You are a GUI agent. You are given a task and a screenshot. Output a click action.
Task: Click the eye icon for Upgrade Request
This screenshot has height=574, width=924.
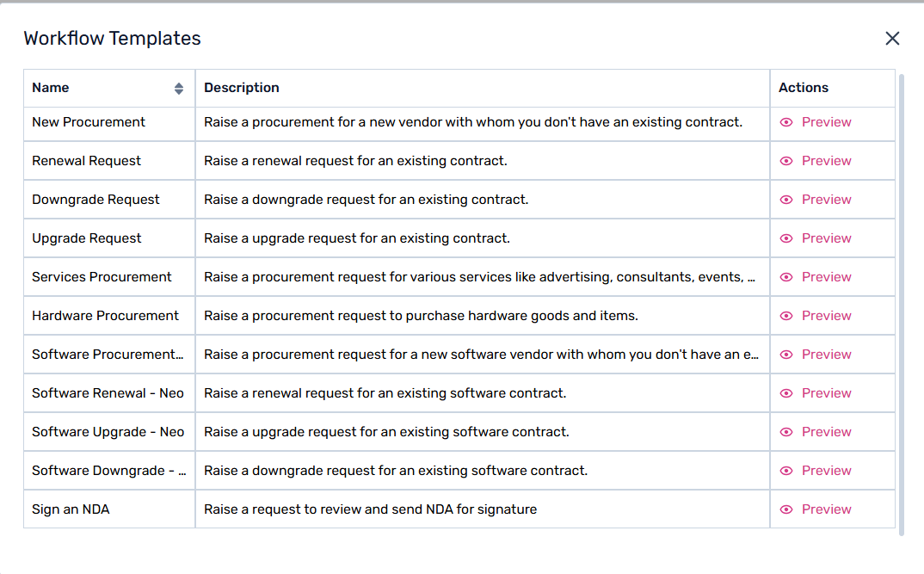[786, 238]
